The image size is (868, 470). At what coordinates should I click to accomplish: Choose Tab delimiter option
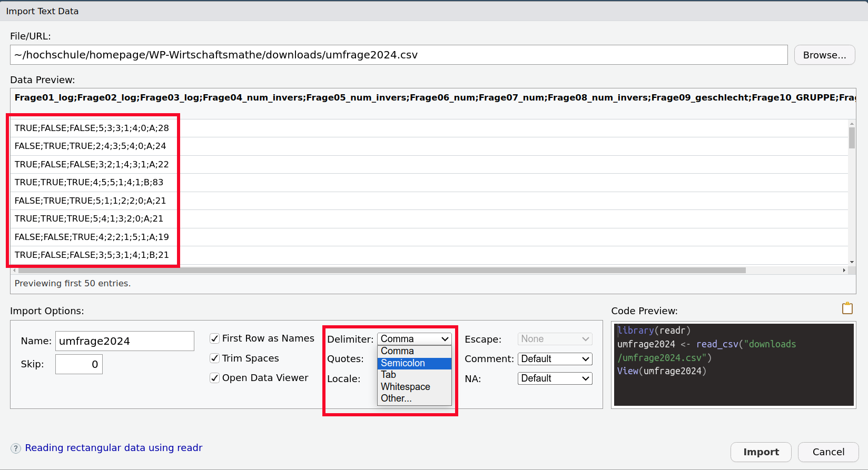(x=414, y=375)
